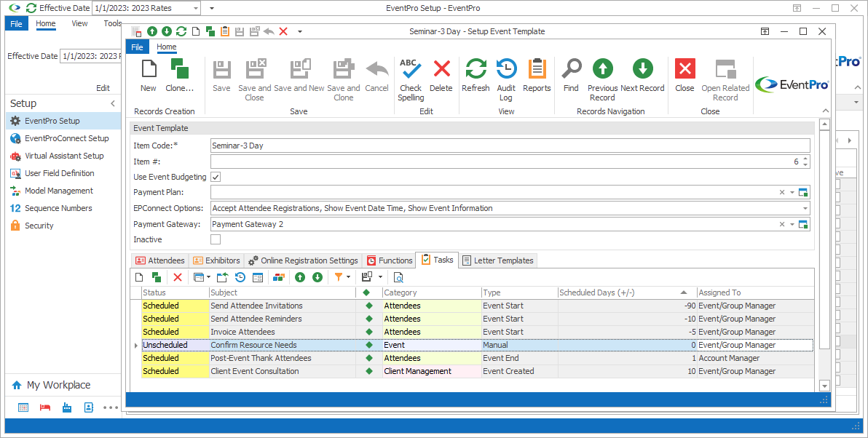Click the Find magnifier icon
Image resolution: width=868 pixels, height=438 pixels.
click(x=571, y=70)
